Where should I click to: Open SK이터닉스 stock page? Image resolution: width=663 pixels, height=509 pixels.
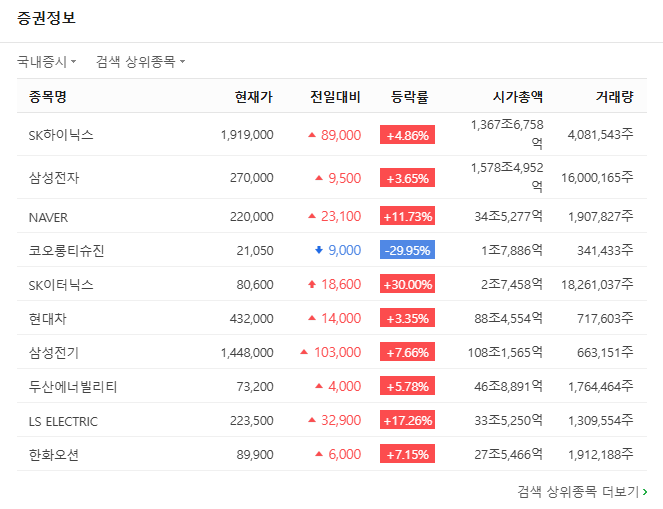(x=61, y=285)
